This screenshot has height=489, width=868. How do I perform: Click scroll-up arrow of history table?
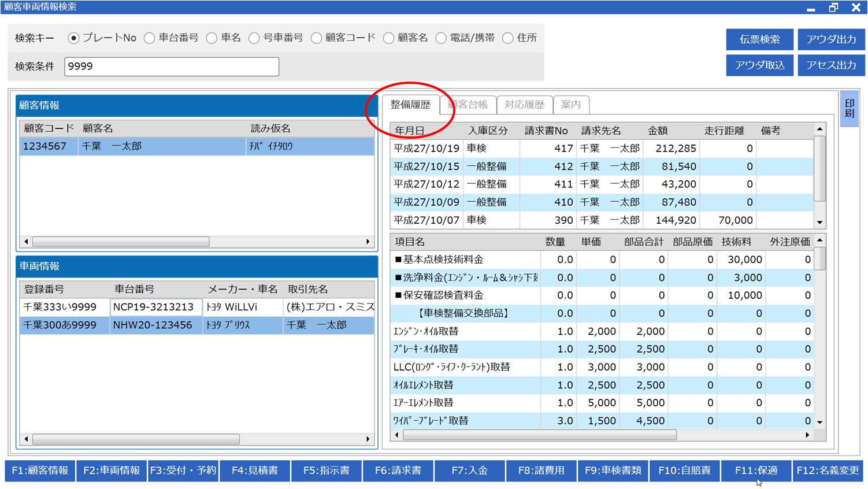(x=819, y=129)
